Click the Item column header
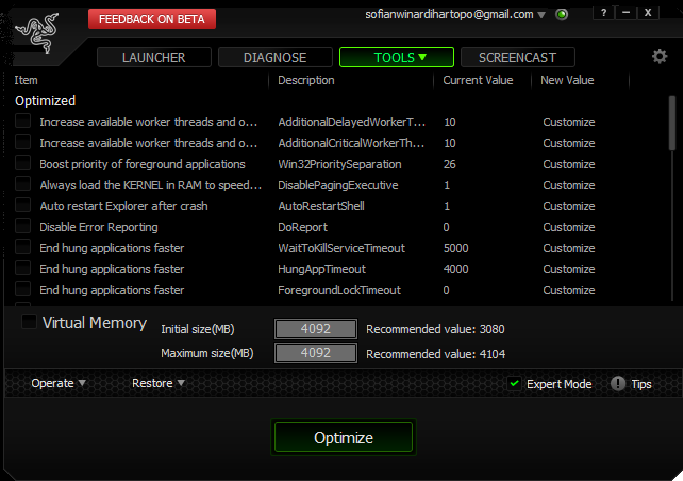The height and width of the screenshot is (481, 683). [26, 80]
